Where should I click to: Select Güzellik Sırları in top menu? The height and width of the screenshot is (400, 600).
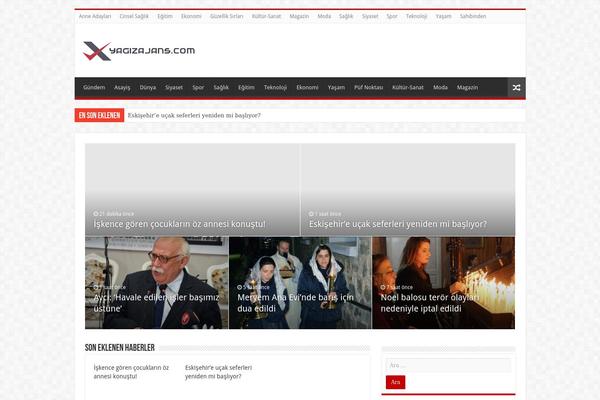(x=227, y=16)
